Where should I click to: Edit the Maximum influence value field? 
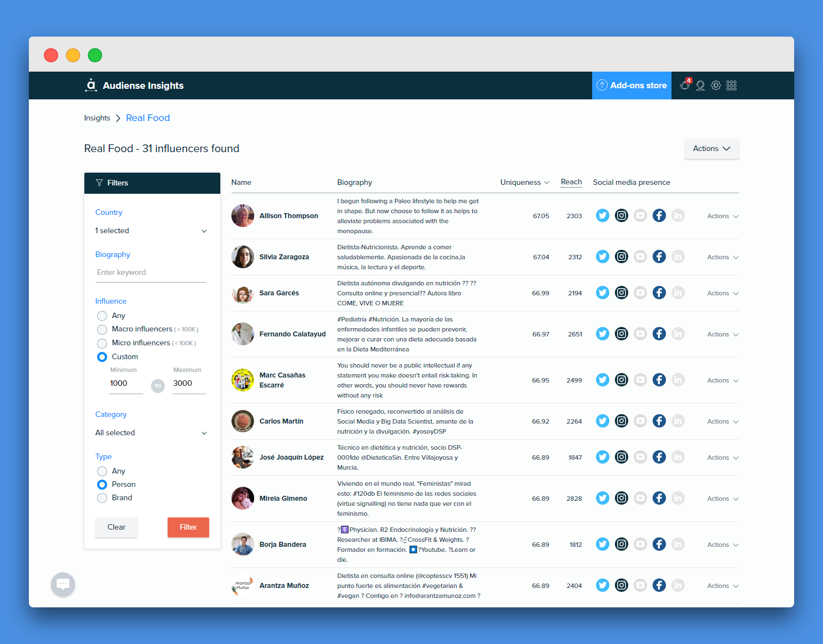[x=189, y=384]
